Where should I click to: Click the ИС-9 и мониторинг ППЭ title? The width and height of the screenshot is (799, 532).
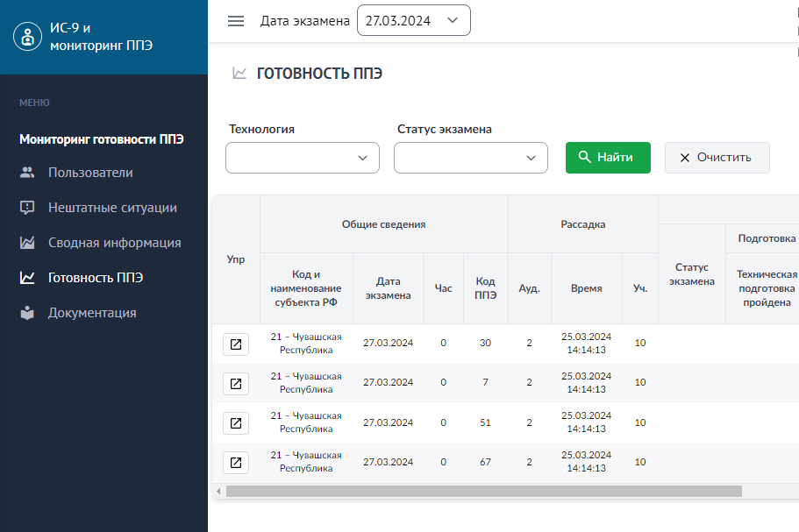(101, 37)
